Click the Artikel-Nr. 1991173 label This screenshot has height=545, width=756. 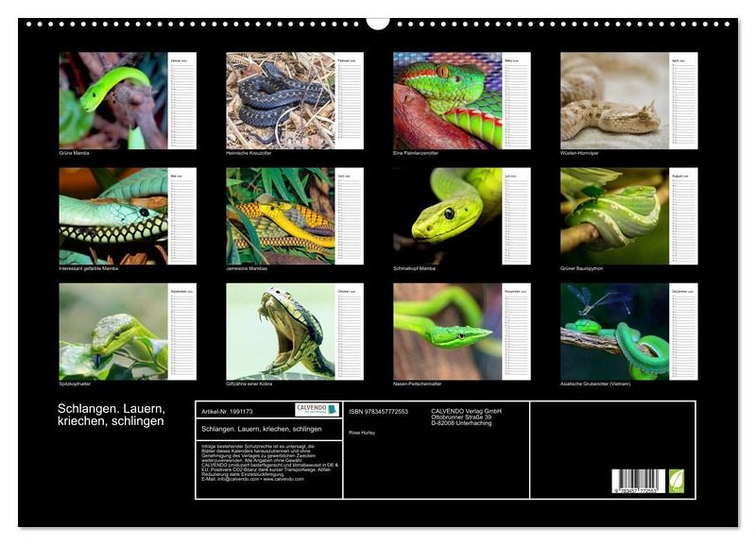click(229, 411)
